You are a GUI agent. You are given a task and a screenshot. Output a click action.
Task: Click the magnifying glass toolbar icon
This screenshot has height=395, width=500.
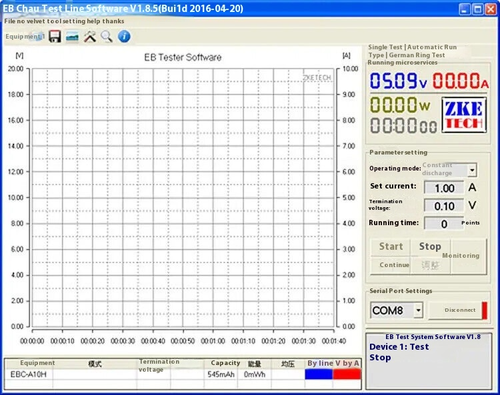pos(107,36)
